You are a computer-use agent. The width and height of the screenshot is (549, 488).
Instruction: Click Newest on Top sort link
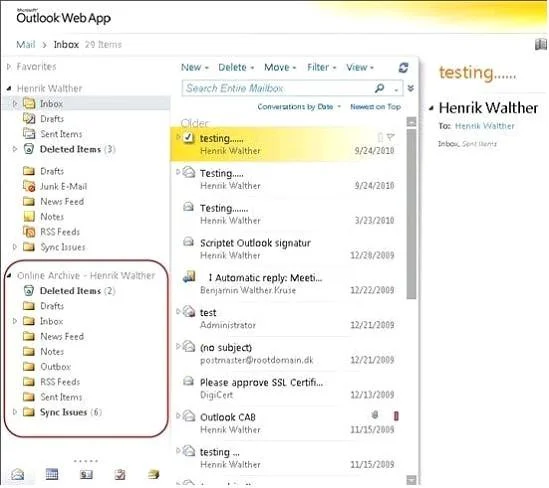click(x=375, y=107)
